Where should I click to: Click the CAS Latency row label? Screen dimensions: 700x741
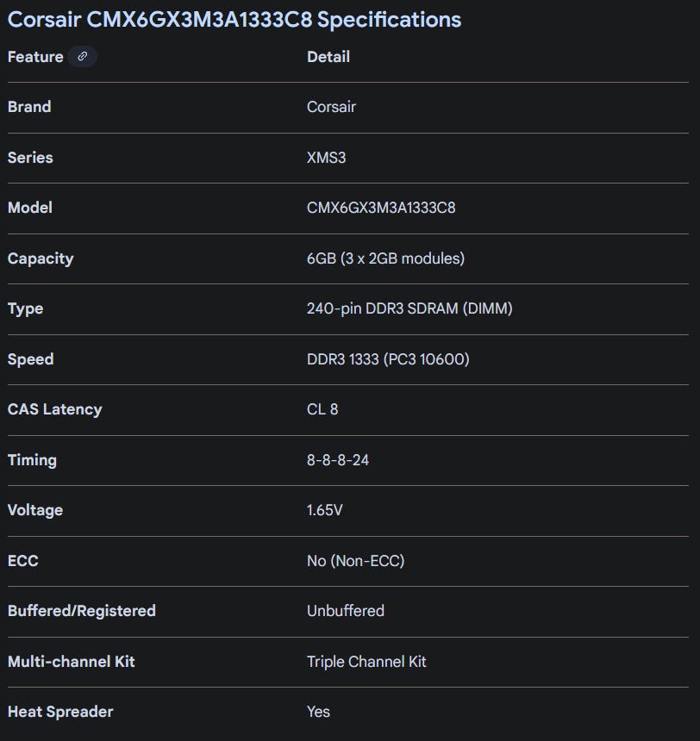(54, 409)
